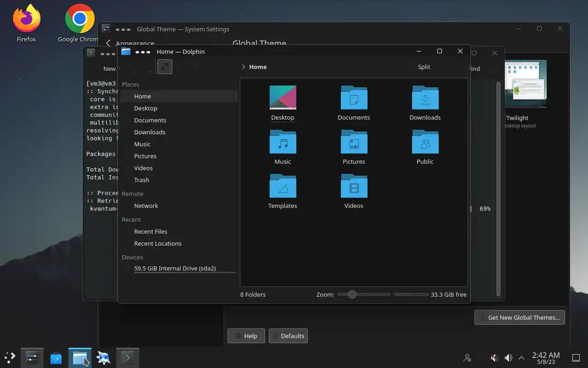This screenshot has height=368, width=588.
Task: Click the 33.3 GiB free space bar
Action: point(411,294)
